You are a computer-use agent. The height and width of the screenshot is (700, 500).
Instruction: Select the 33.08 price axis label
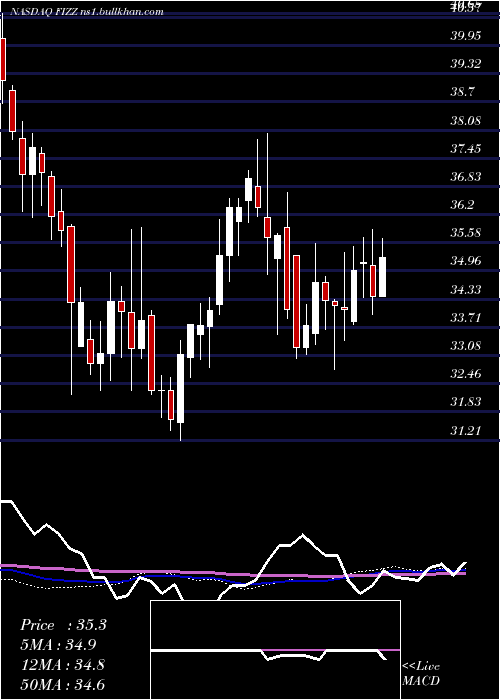(x=466, y=346)
